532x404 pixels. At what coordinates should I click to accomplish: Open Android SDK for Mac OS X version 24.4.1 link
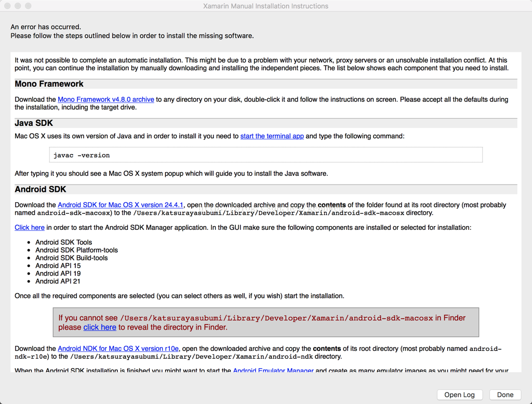point(121,205)
